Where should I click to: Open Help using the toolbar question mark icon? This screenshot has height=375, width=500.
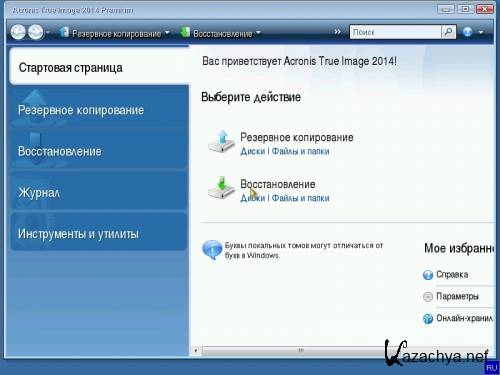[x=468, y=32]
